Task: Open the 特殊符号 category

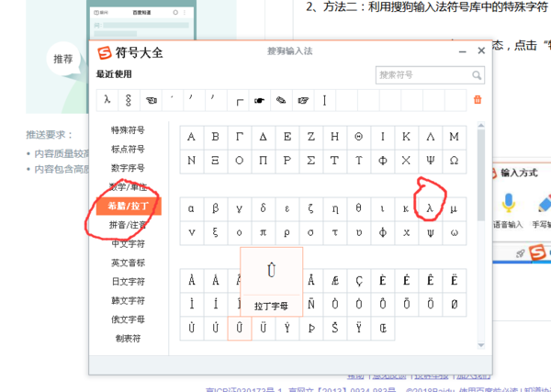Action: (x=128, y=130)
